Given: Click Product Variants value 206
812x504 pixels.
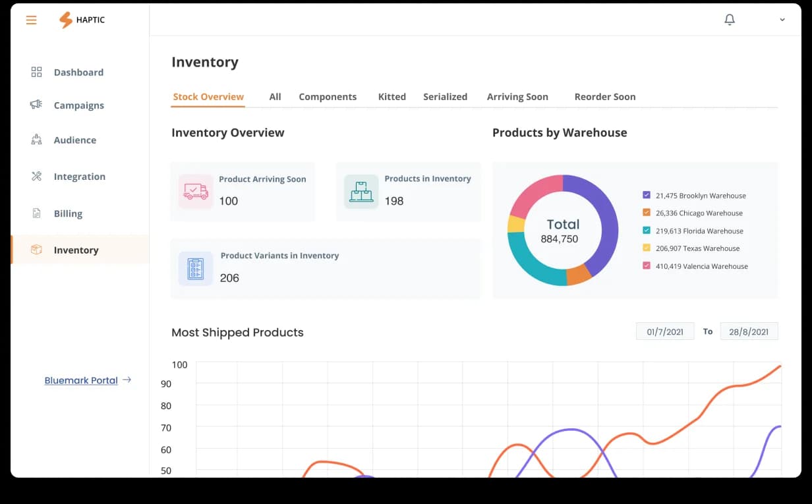Looking at the screenshot, I should coord(229,278).
